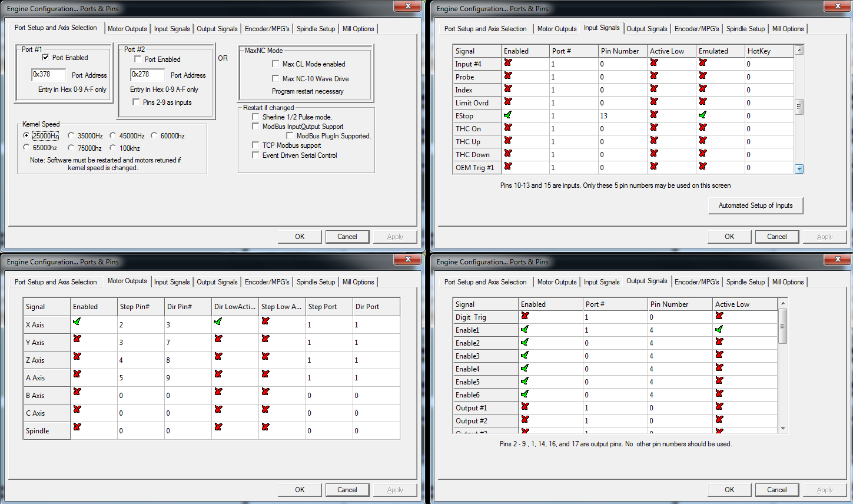853x504 pixels.
Task: Click Automated Setup of Inputs button
Action: 755,205
